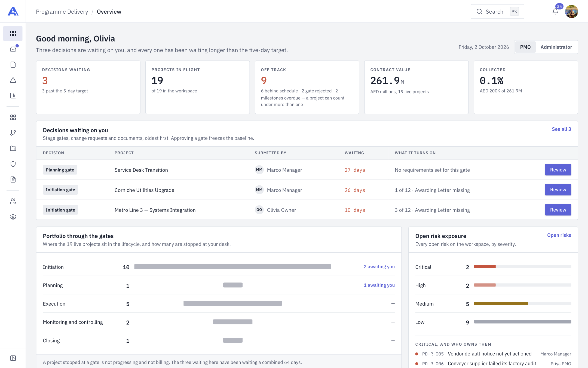The width and height of the screenshot is (588, 368).
Task: Switch to the Administrator role view
Action: coord(556,47)
